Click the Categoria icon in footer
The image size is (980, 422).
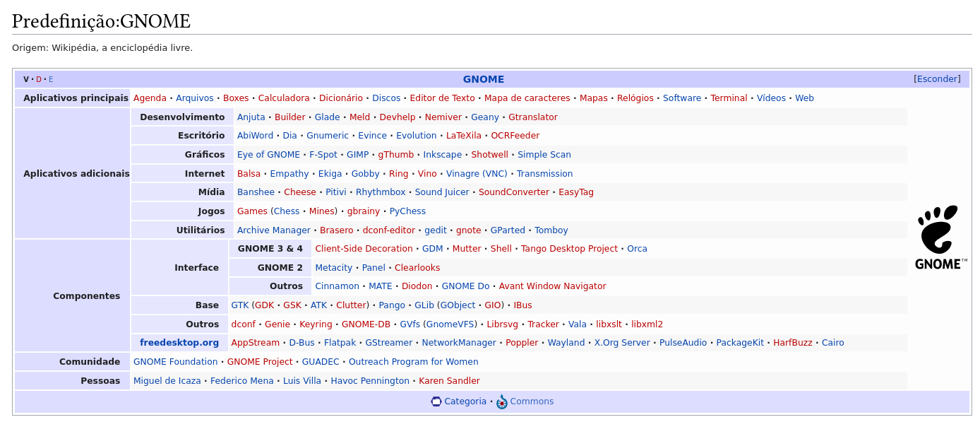point(436,402)
